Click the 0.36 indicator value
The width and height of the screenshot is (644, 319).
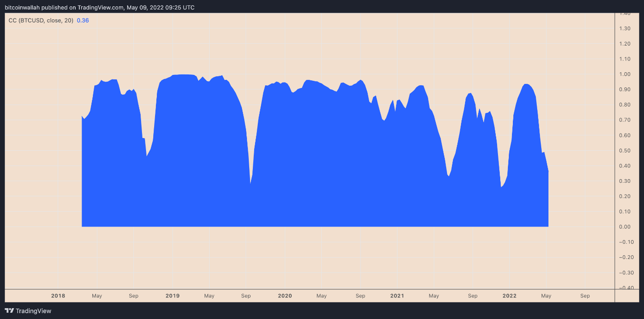coord(83,20)
